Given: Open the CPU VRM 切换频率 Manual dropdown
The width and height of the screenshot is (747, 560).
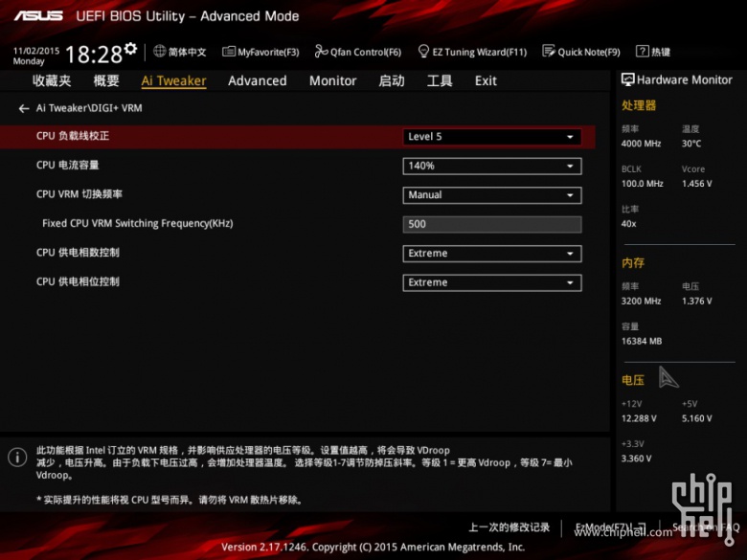Looking at the screenshot, I should 491,195.
